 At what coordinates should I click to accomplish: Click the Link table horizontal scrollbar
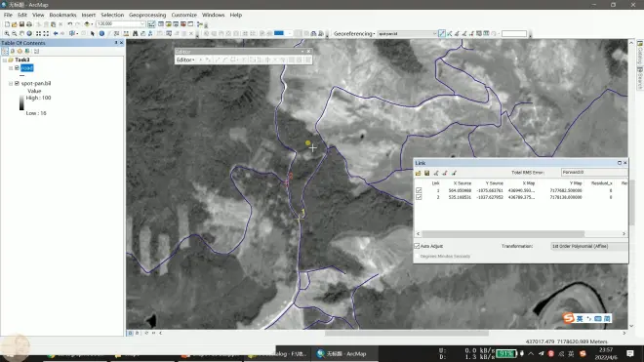tap(503, 233)
